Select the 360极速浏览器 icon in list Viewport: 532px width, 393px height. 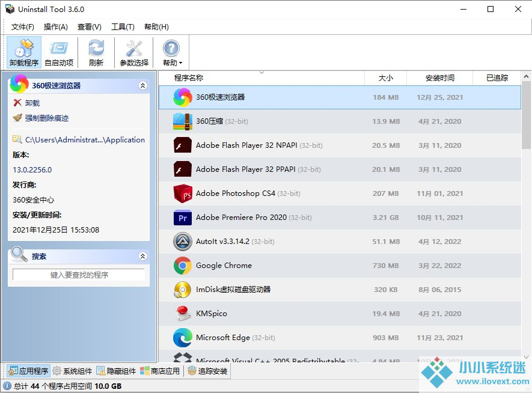point(183,97)
